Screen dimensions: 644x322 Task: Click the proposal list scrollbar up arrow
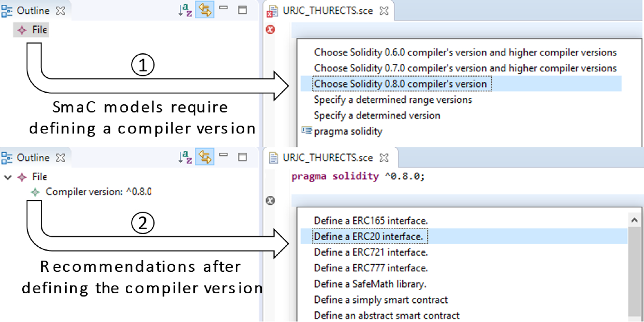634,220
